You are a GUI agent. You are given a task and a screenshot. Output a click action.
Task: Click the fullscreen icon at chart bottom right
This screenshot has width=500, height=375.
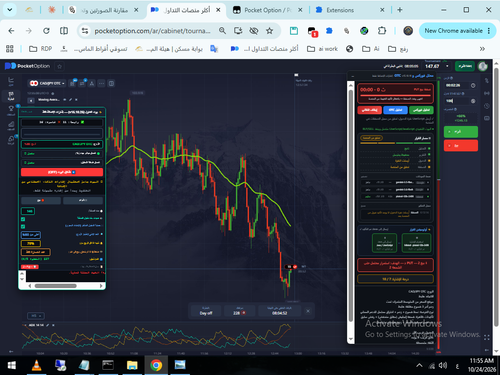[x=487, y=337]
